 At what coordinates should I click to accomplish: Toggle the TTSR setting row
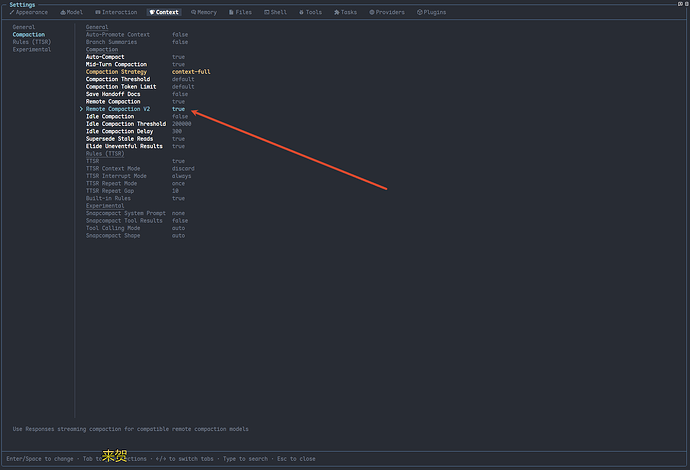click(136, 162)
